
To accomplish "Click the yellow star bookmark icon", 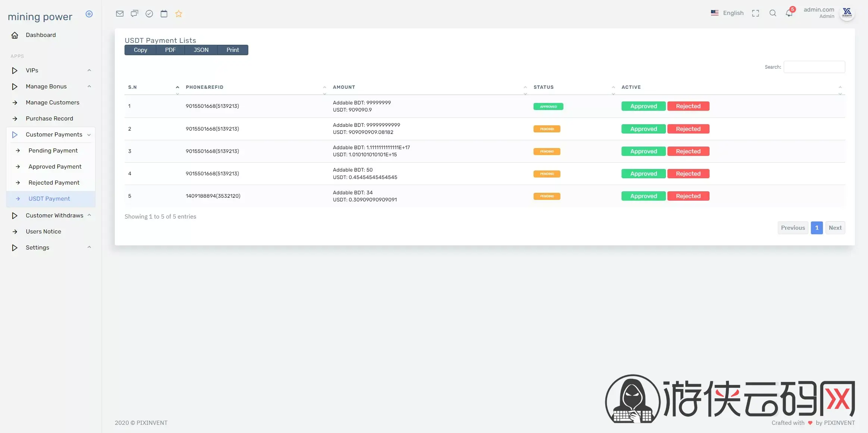I will (179, 14).
